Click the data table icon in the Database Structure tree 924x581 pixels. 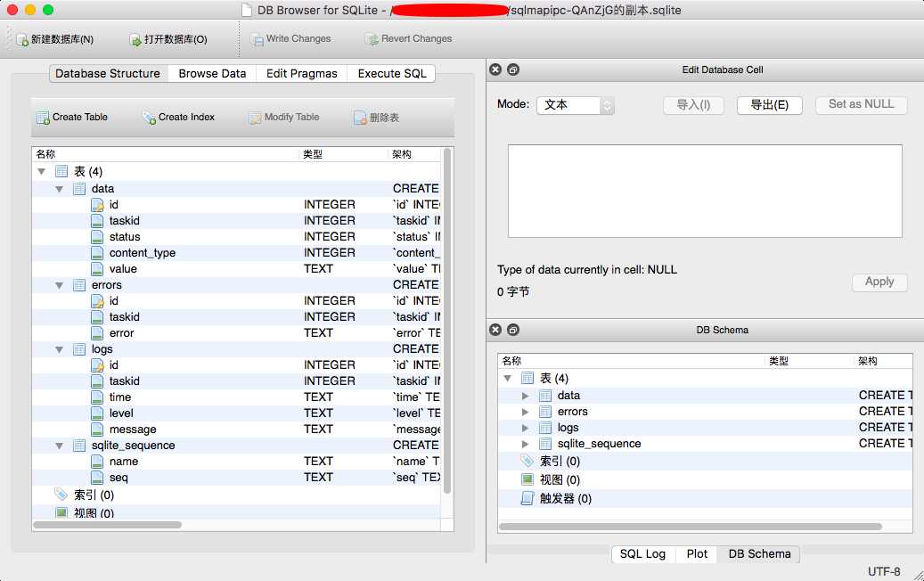pyautogui.click(x=79, y=189)
